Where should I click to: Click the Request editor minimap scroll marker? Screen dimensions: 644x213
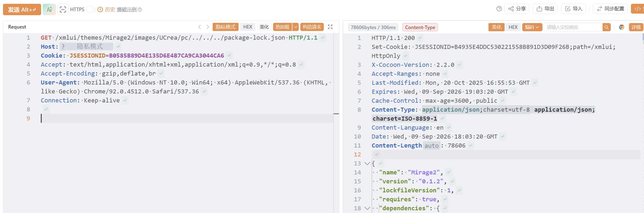point(336,114)
